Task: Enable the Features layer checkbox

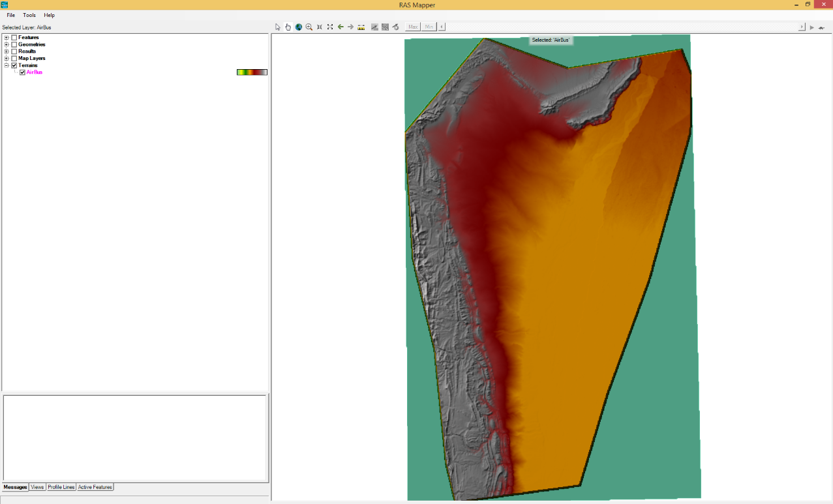Action: click(x=14, y=38)
